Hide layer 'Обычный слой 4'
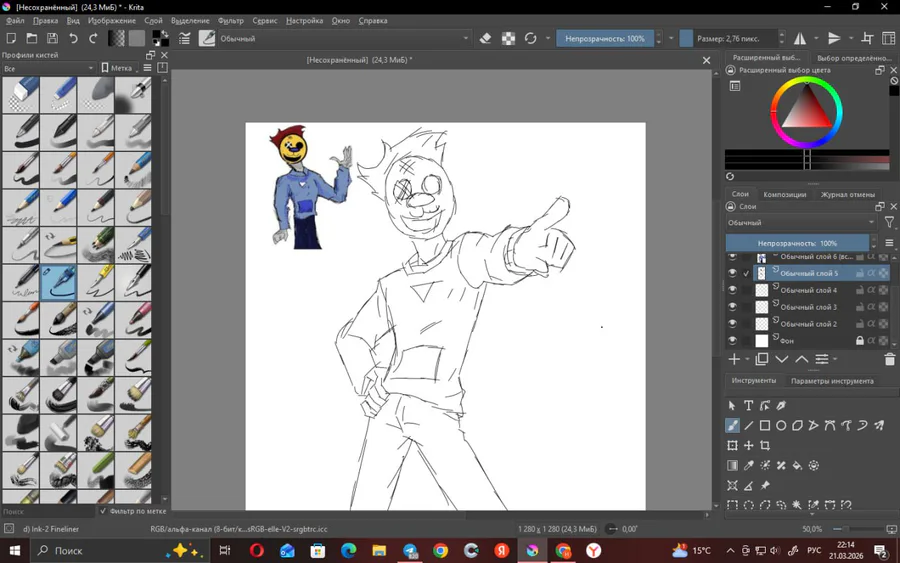The image size is (900, 563). click(x=732, y=290)
